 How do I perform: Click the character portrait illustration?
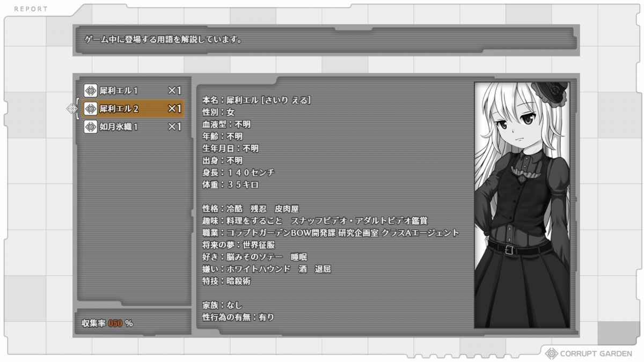pyautogui.click(x=522, y=205)
